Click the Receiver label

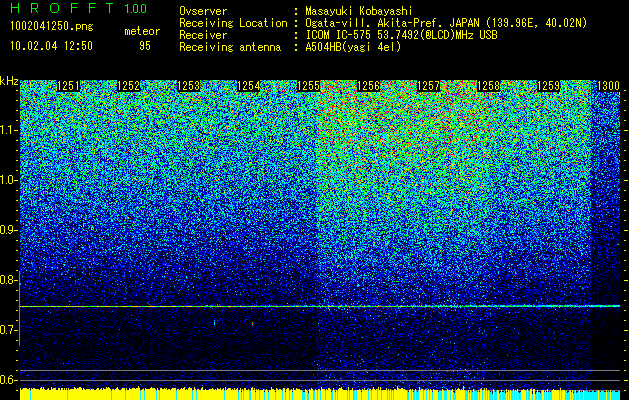coord(203,35)
